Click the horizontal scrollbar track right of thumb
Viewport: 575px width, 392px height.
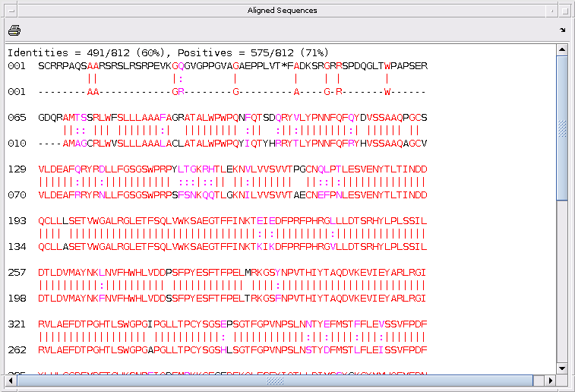point(539,381)
